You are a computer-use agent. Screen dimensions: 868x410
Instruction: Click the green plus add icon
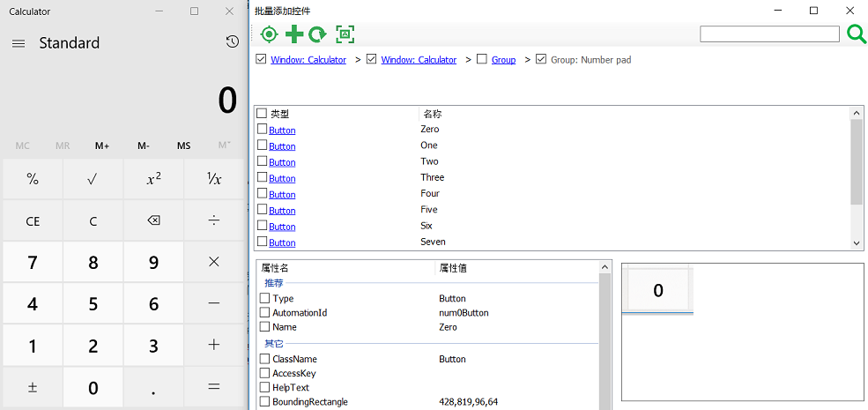294,34
